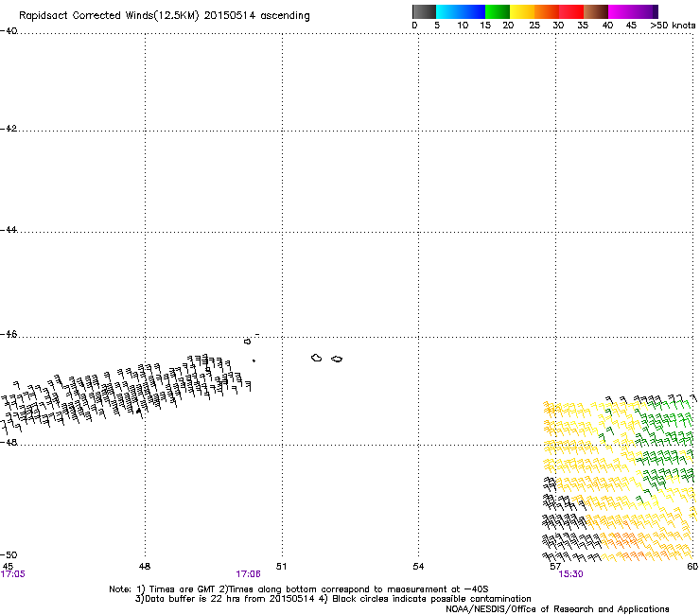Click the '-42' latitude axis label
The height and width of the screenshot is (615, 700).
[9, 129]
